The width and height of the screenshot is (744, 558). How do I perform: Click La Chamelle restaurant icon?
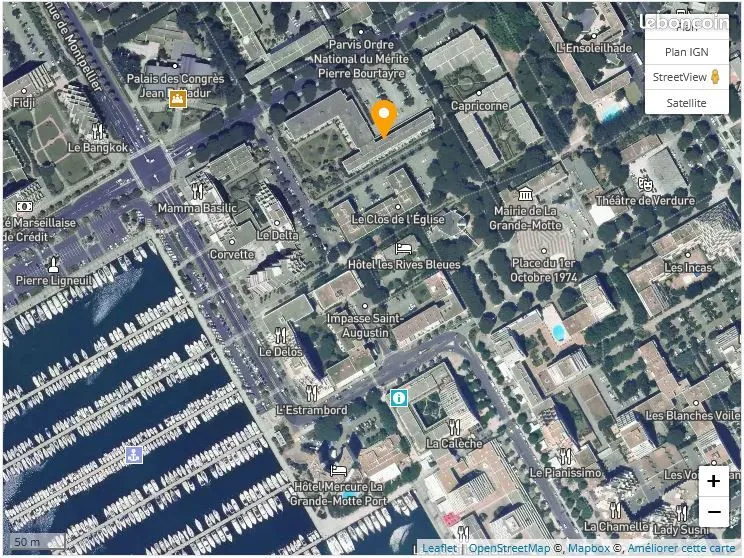pyautogui.click(x=615, y=511)
